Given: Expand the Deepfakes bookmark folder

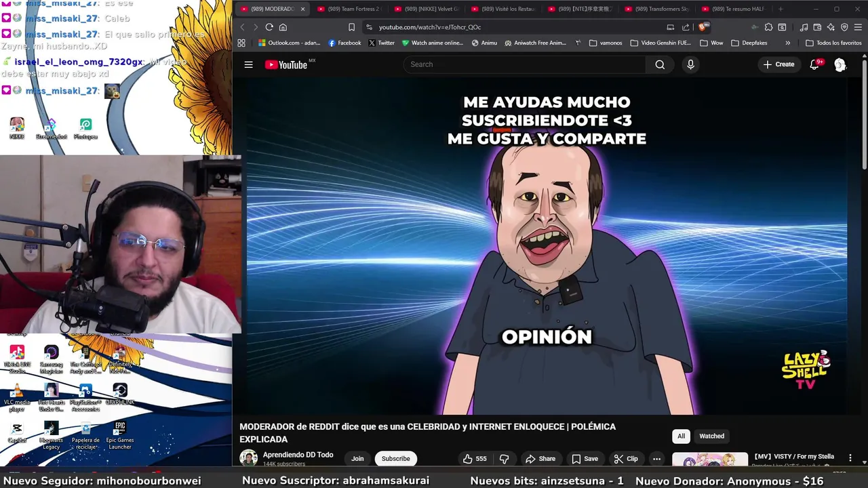Looking at the screenshot, I should (749, 43).
